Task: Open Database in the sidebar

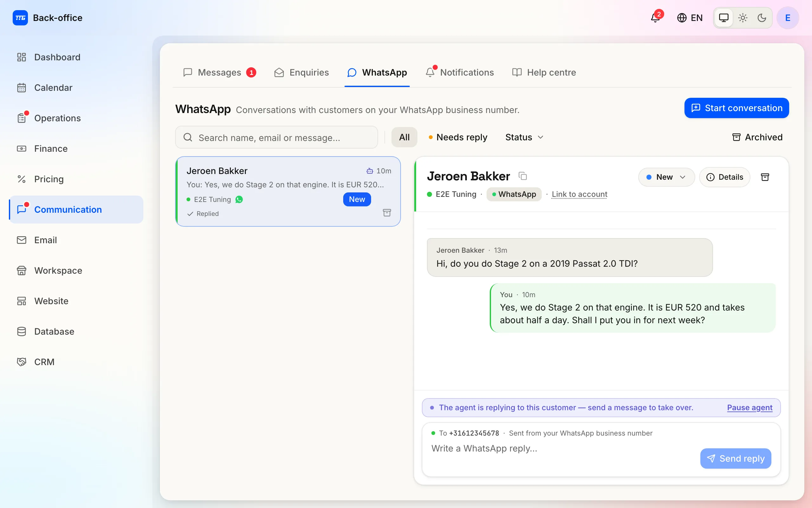Action: [x=76, y=331]
